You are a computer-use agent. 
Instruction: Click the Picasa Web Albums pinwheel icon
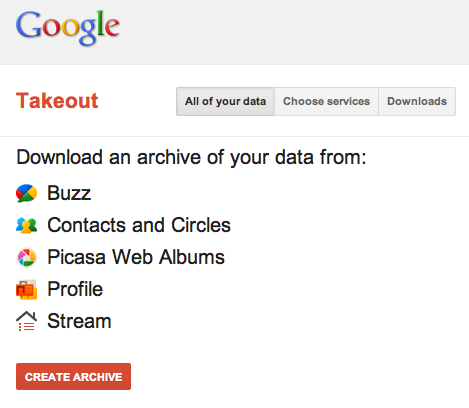[26, 257]
